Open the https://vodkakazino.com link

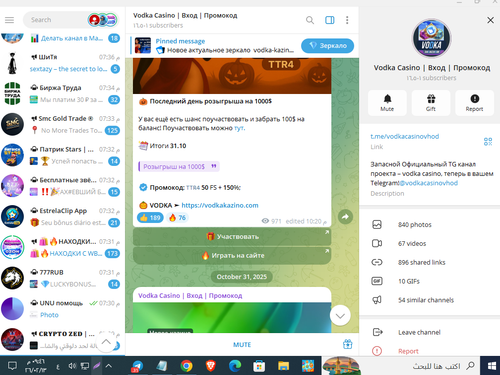click(220, 205)
